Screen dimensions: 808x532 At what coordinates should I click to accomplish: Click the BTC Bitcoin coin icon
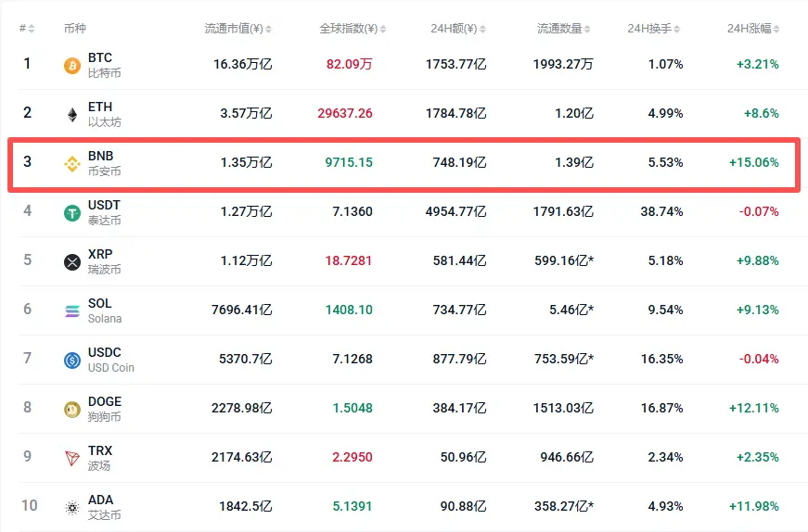pyautogui.click(x=72, y=66)
